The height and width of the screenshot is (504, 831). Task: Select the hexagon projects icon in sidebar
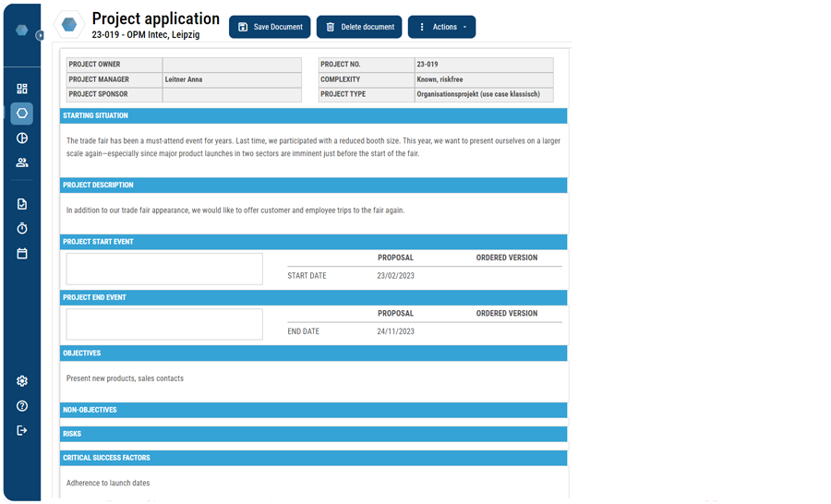(x=22, y=114)
